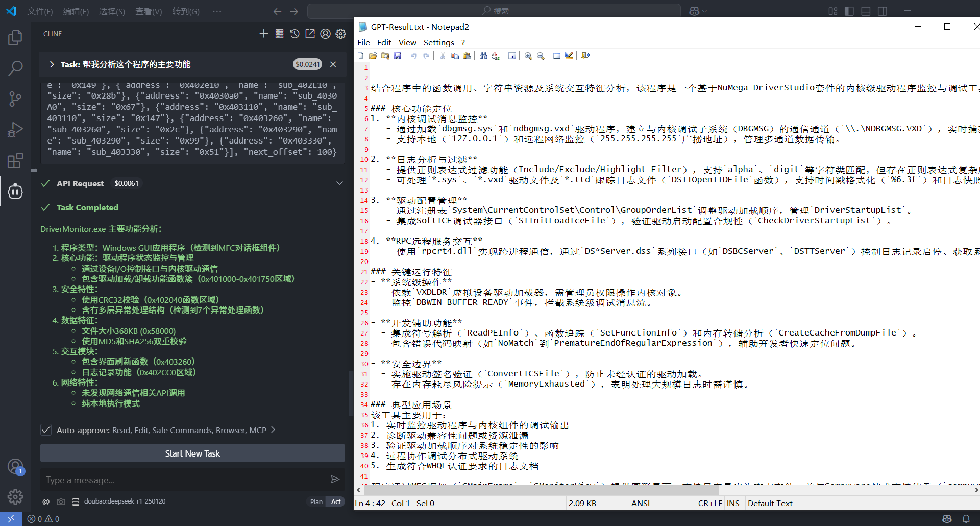
Task: Open Cline in editor pop-out icon
Action: point(310,34)
